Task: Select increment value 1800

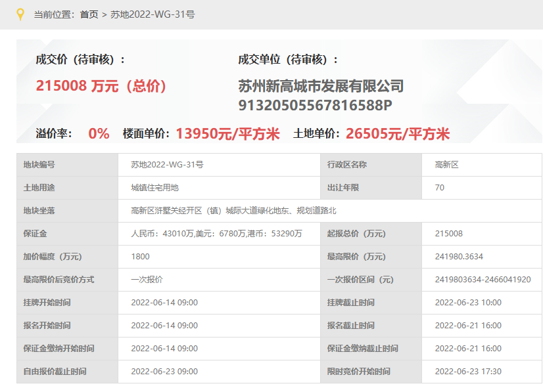Action: (x=140, y=257)
